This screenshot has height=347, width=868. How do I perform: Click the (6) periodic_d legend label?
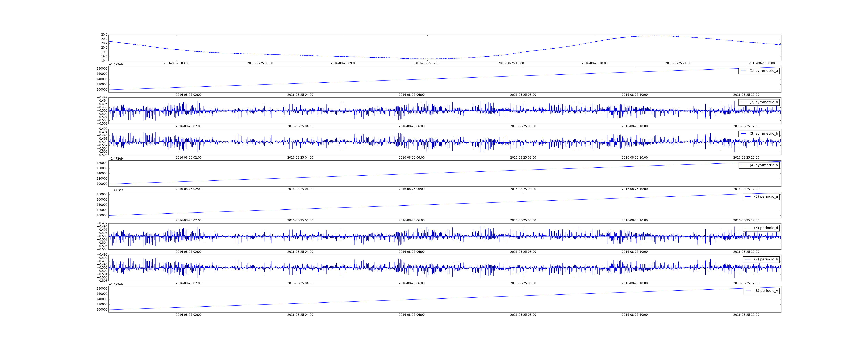(766, 228)
